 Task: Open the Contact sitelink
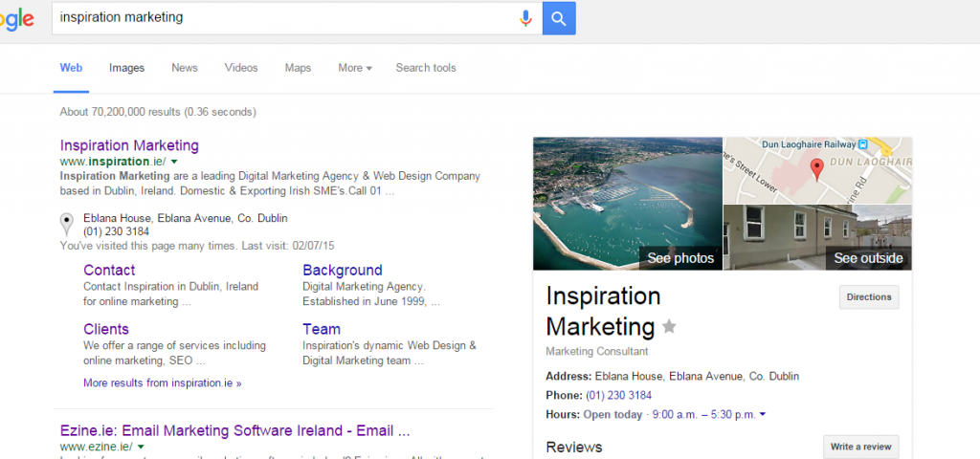pos(109,271)
